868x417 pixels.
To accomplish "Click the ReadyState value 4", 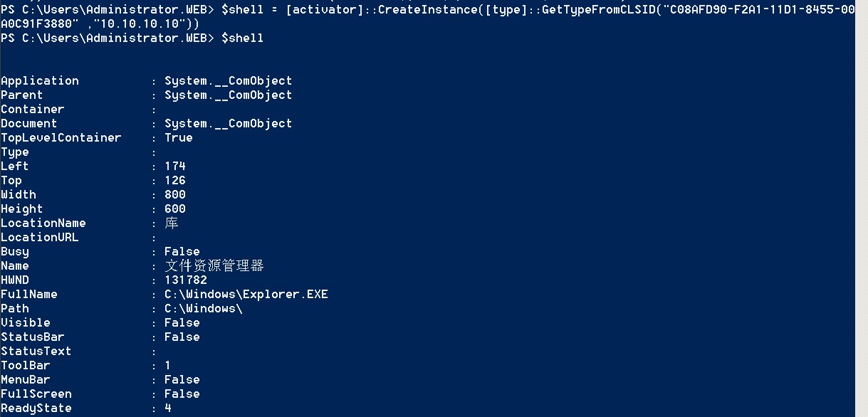I will [x=168, y=408].
